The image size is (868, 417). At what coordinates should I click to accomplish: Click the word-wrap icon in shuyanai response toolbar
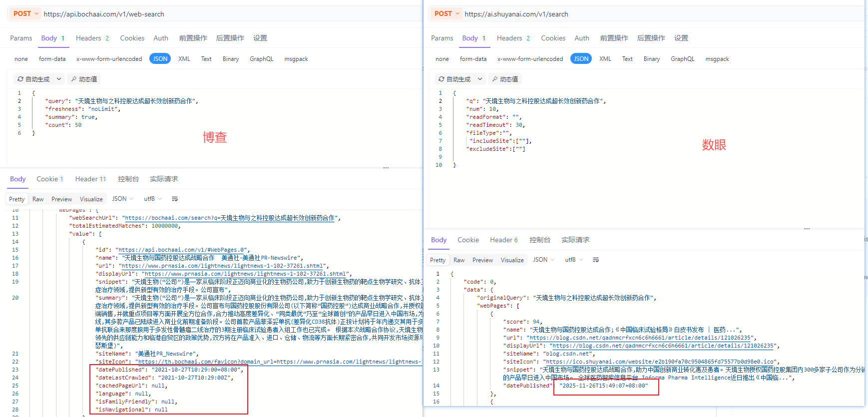click(x=596, y=260)
